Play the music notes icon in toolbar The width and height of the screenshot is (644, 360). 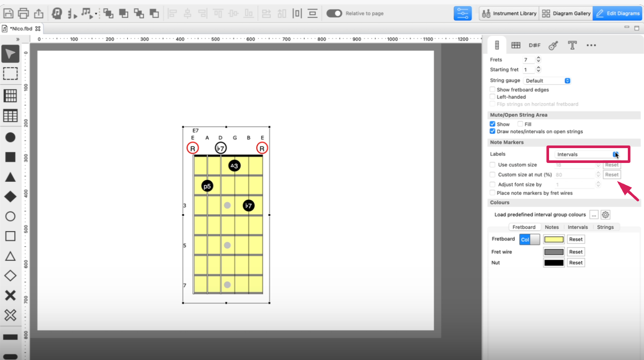[x=87, y=13]
